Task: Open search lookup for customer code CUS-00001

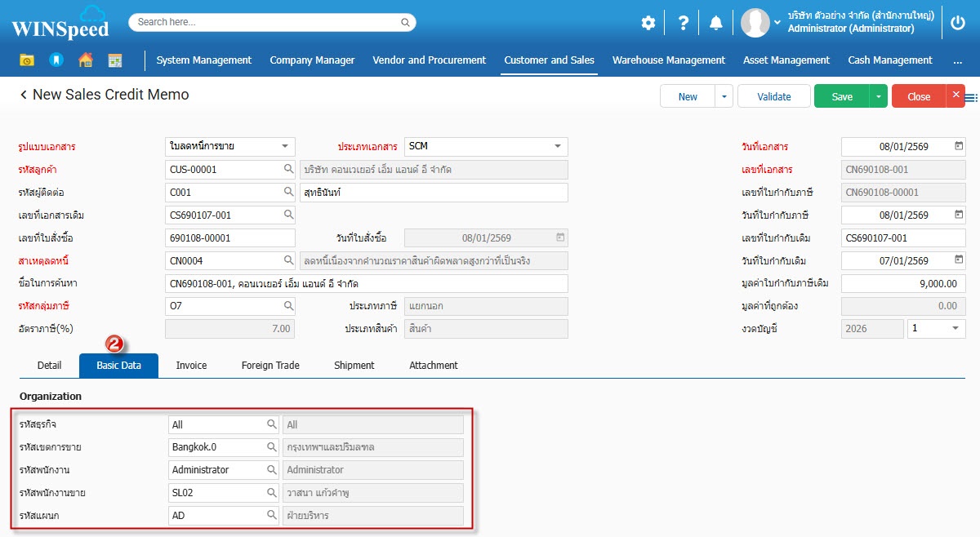Action: coord(289,170)
